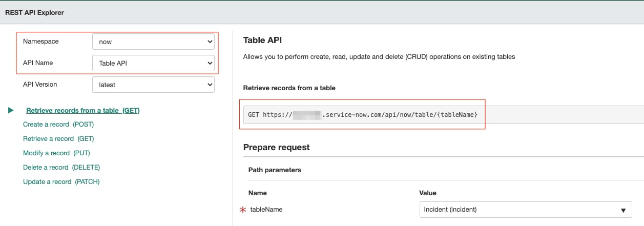Open Create a record (POST)

[58, 125]
